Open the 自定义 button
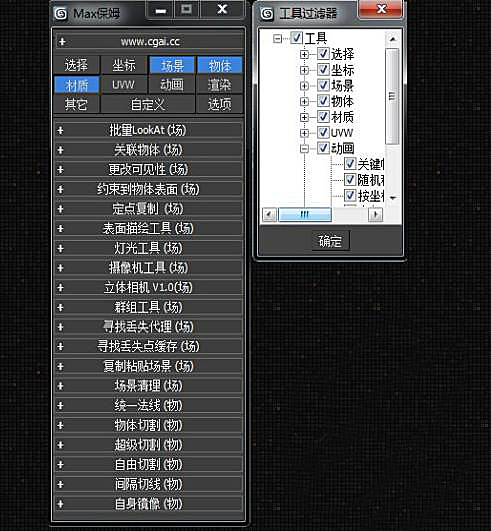Viewport: 491px width, 531px height. pyautogui.click(x=148, y=104)
